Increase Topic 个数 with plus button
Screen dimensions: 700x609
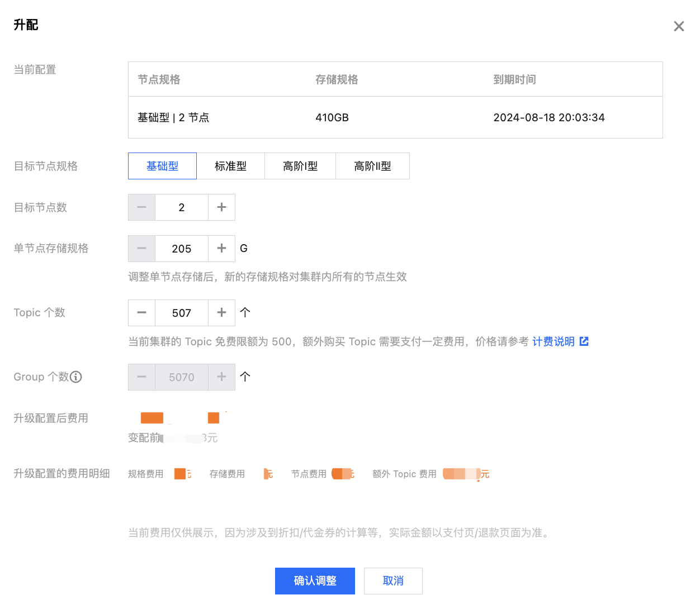click(222, 313)
